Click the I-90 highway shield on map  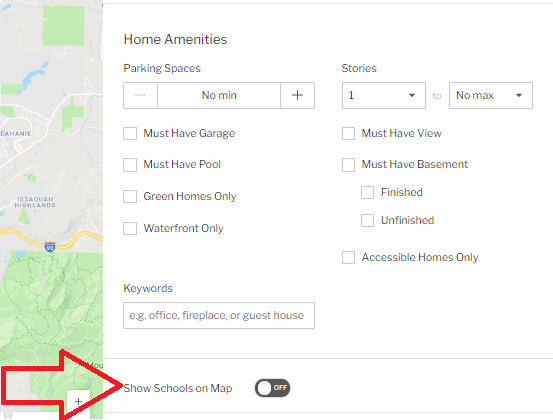pos(50,246)
